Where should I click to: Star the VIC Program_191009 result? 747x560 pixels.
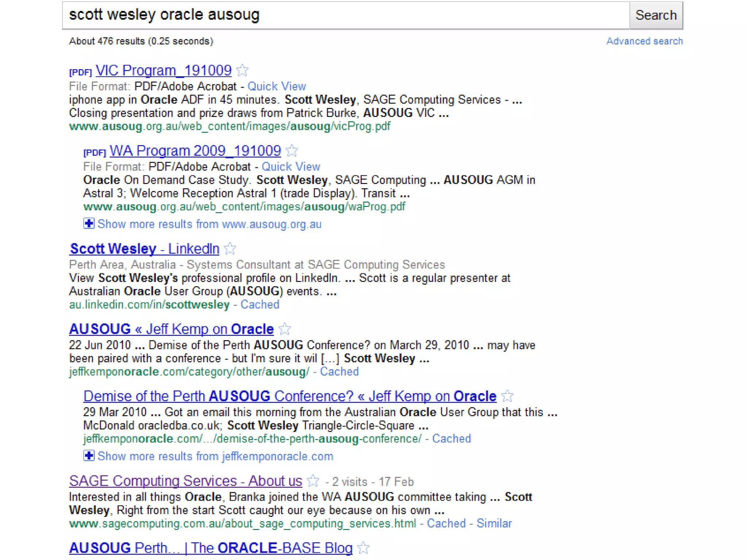click(242, 70)
